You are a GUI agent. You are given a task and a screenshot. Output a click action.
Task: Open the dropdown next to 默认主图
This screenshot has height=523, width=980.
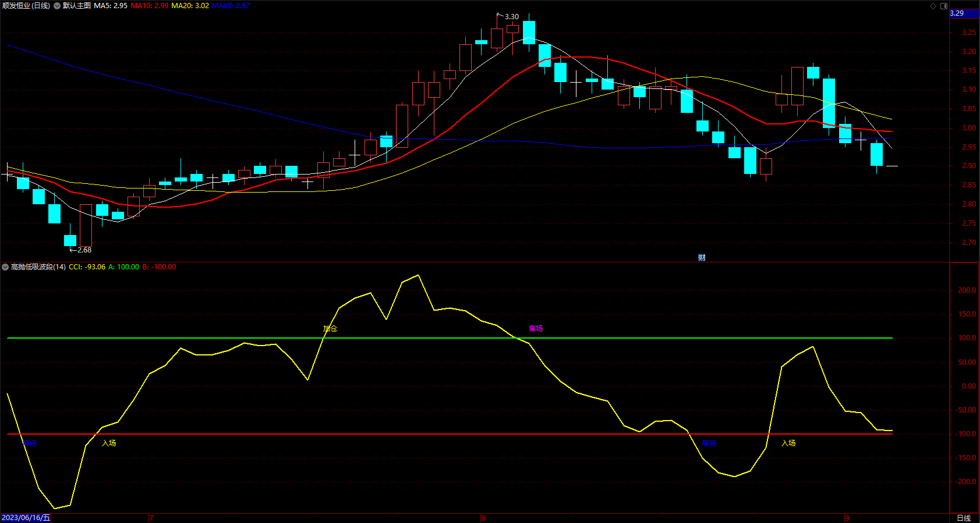pos(57,6)
